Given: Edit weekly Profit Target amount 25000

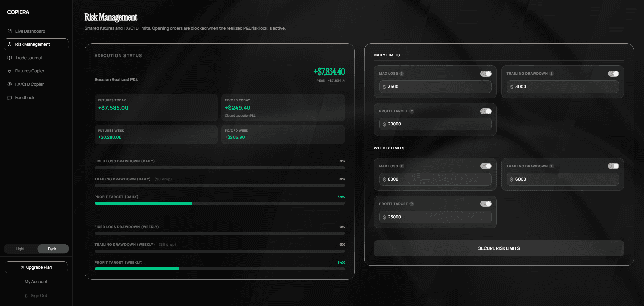Looking at the screenshot, I should click(x=435, y=217).
